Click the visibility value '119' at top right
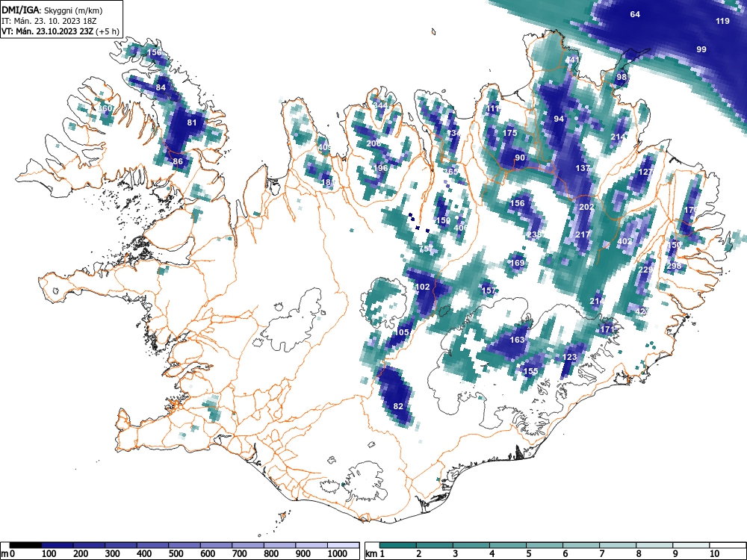 pos(722,21)
